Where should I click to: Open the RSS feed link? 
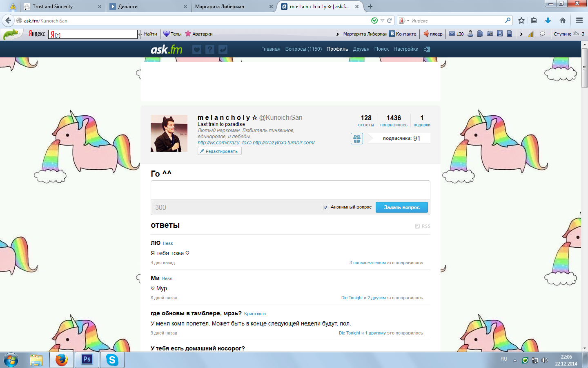click(423, 226)
